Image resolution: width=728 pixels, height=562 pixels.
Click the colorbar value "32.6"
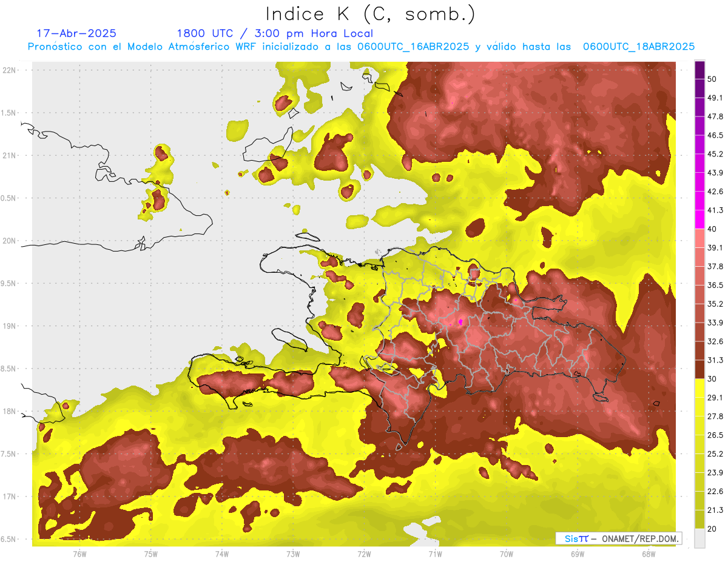click(x=715, y=341)
